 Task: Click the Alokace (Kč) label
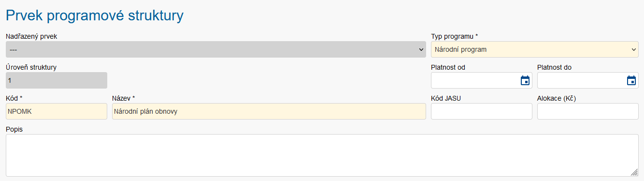pyautogui.click(x=557, y=98)
